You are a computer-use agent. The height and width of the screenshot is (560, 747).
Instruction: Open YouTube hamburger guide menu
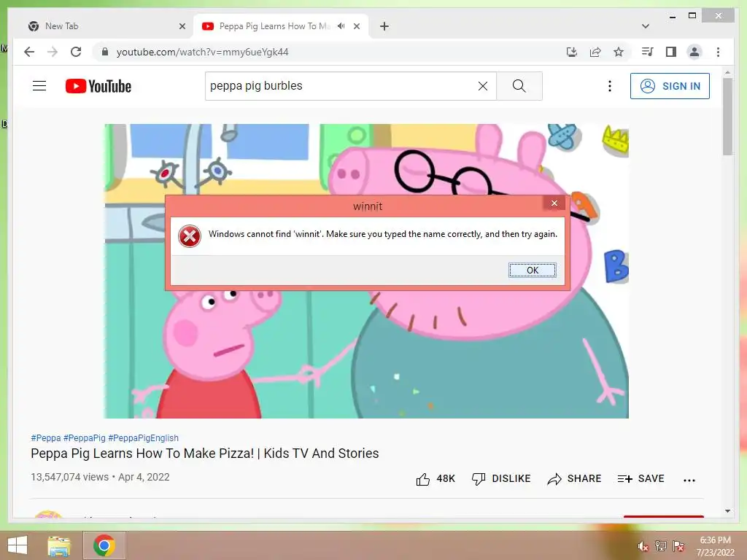click(39, 86)
